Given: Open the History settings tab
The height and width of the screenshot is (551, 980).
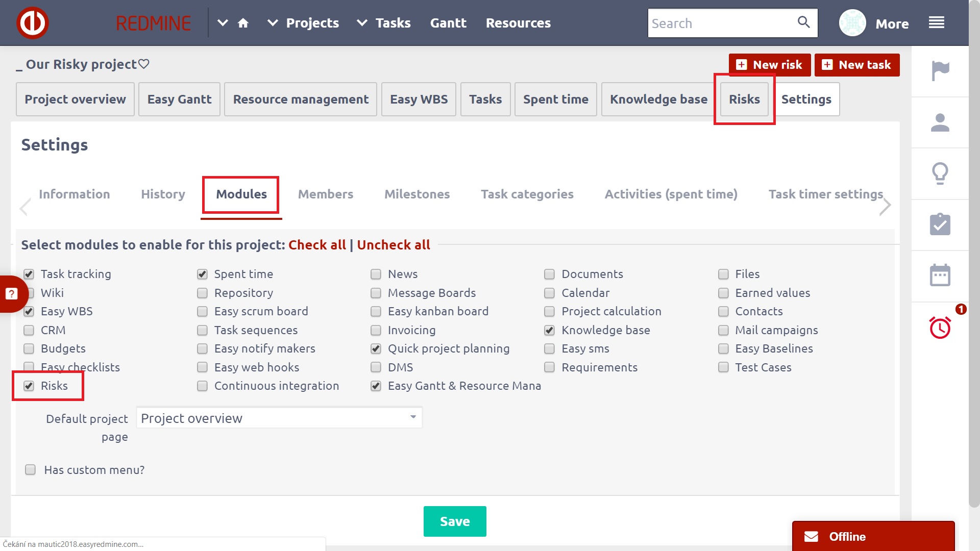Looking at the screenshot, I should pos(163,194).
